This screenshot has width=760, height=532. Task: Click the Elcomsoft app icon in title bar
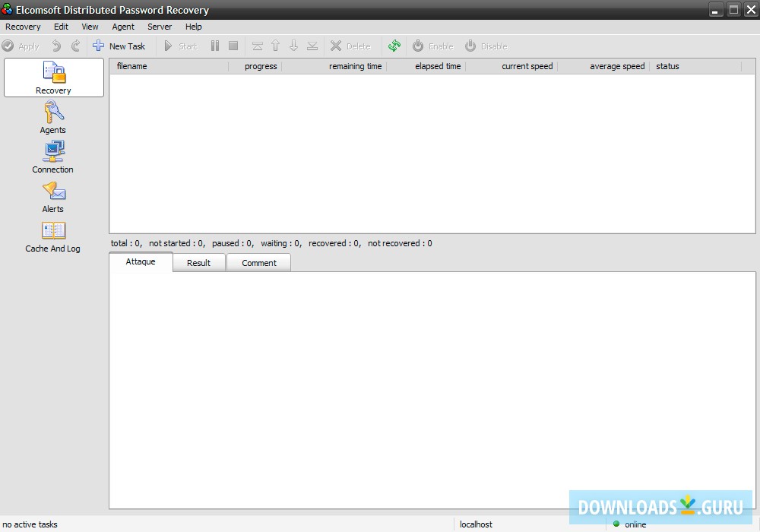point(7,9)
